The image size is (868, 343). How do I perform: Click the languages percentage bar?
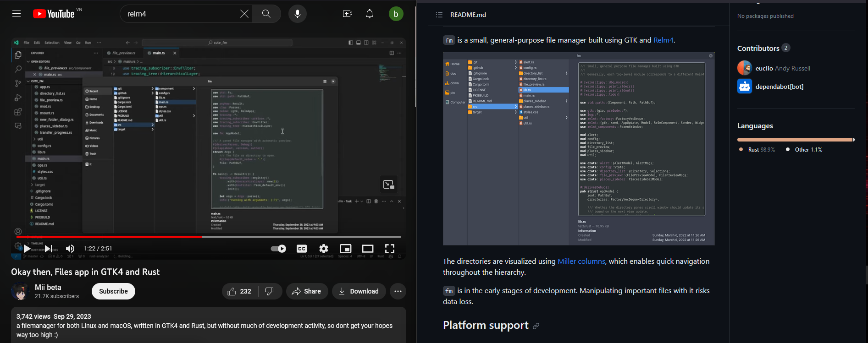tap(796, 140)
